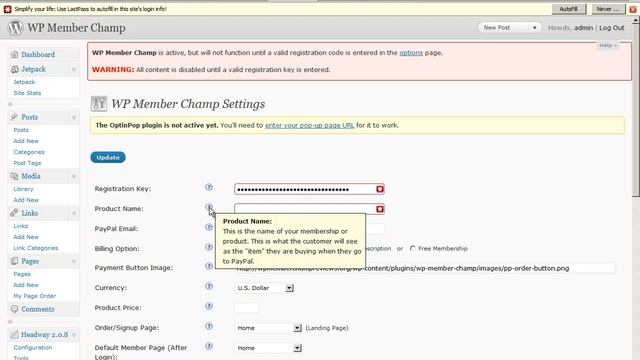Click Add New under Media
The width and height of the screenshot is (640, 360).
pos(26,200)
